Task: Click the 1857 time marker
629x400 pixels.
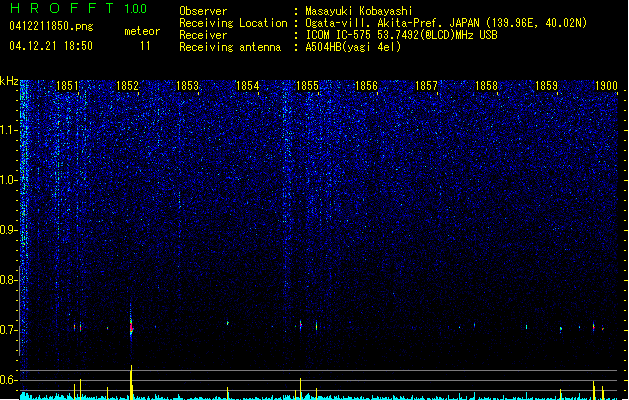Action: coord(426,85)
